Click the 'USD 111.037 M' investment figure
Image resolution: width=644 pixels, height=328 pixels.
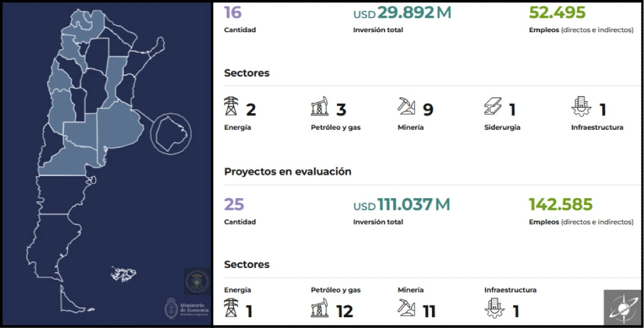(401, 205)
